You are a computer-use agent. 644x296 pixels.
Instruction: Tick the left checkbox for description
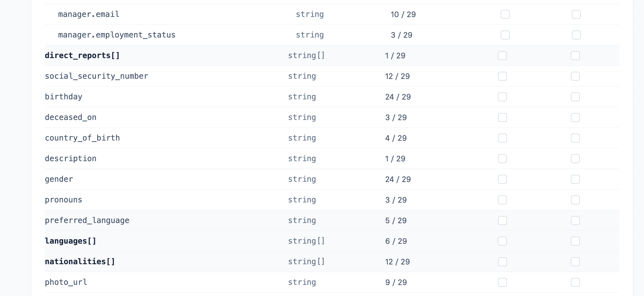(502, 158)
